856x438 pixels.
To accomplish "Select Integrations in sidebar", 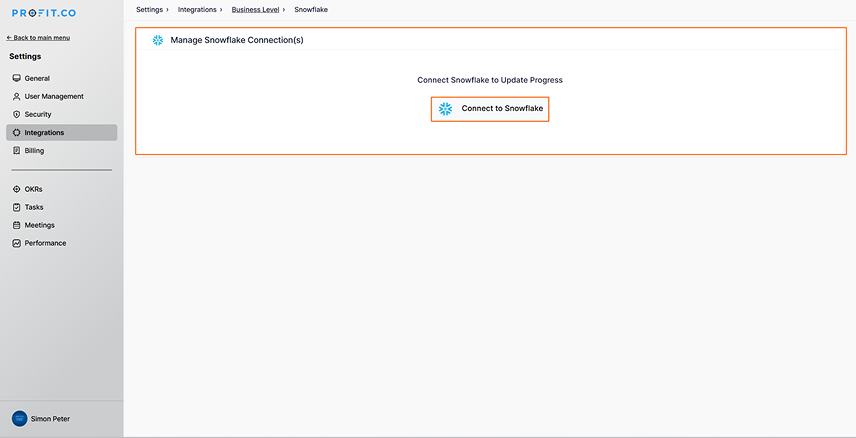I will pos(61,132).
